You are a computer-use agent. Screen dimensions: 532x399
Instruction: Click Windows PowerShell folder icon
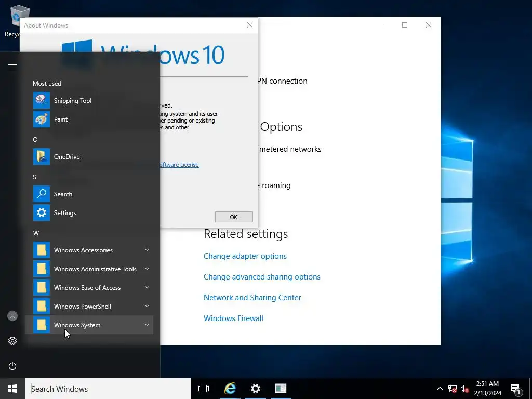(42, 306)
